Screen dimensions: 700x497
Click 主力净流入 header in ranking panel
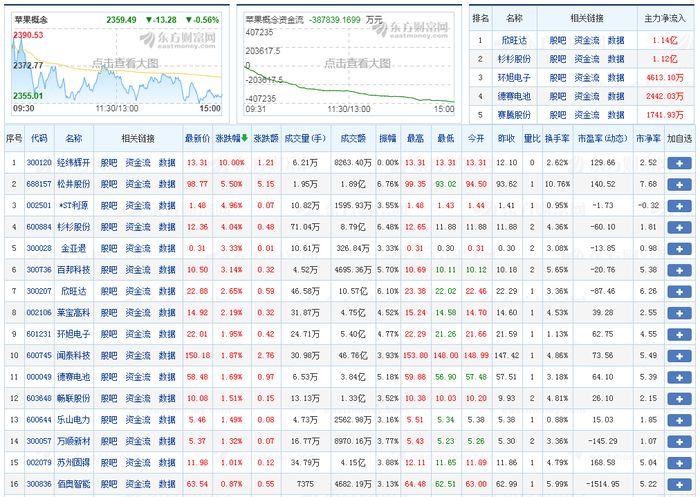tap(665, 18)
